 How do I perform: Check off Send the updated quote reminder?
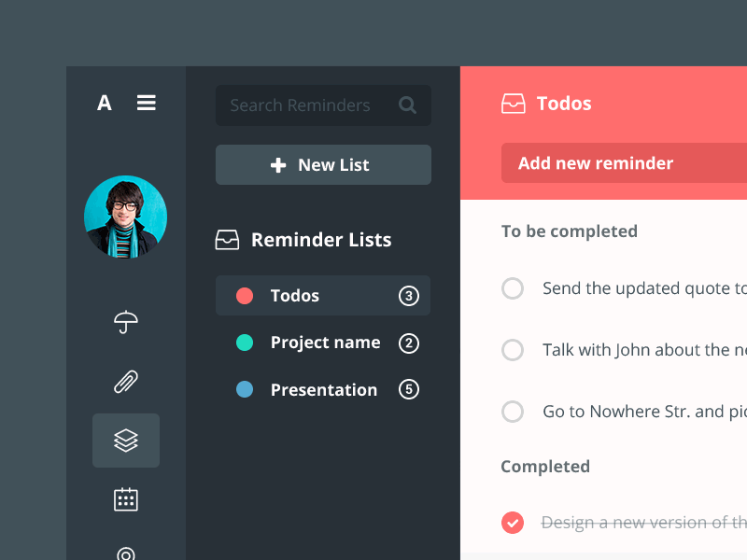[513, 288]
